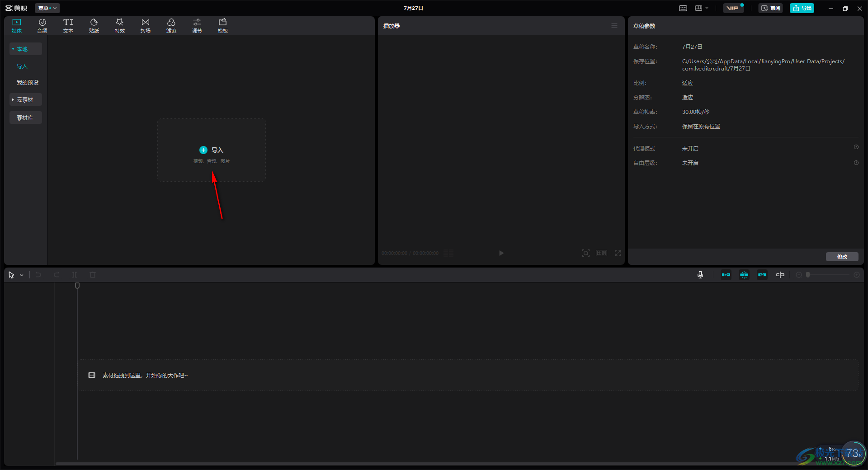This screenshot has height=470, width=868.
Task: Click the plus 导入 import button
Action: pos(211,150)
